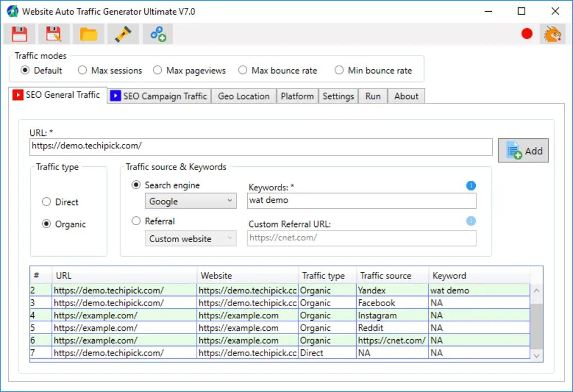
Task: Switch to SEO General Traffic tab
Action: [58, 95]
